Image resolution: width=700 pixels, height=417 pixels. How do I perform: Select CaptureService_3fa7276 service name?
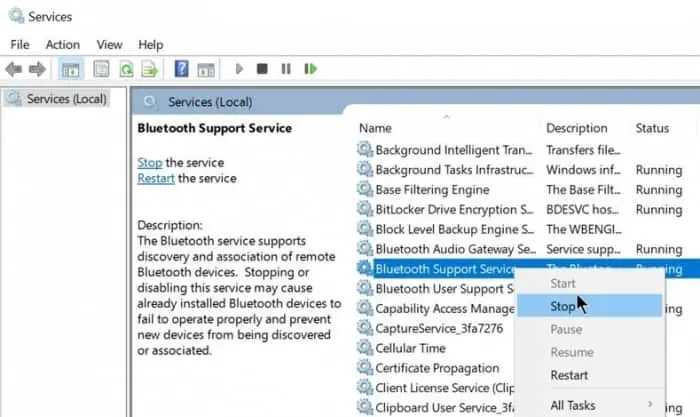[439, 329]
